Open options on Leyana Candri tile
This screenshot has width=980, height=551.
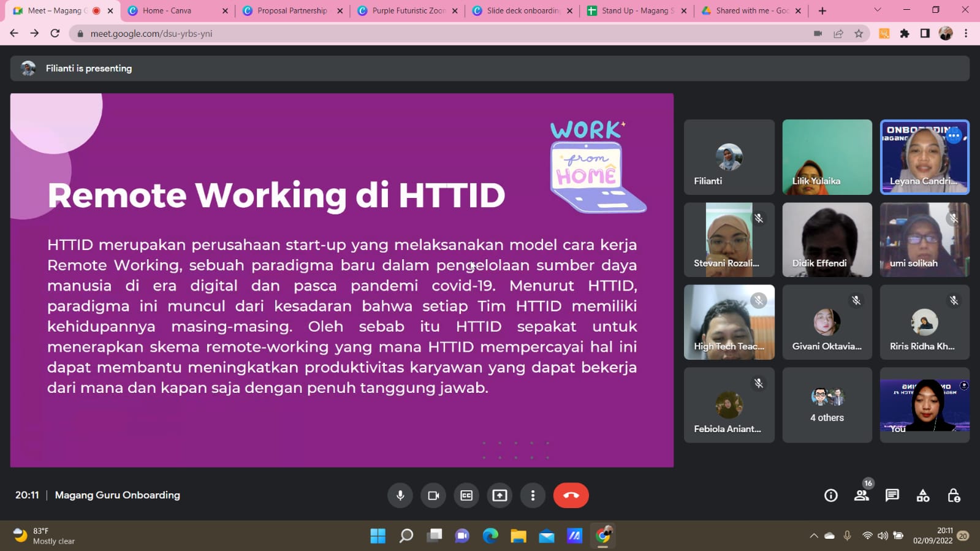[954, 135]
